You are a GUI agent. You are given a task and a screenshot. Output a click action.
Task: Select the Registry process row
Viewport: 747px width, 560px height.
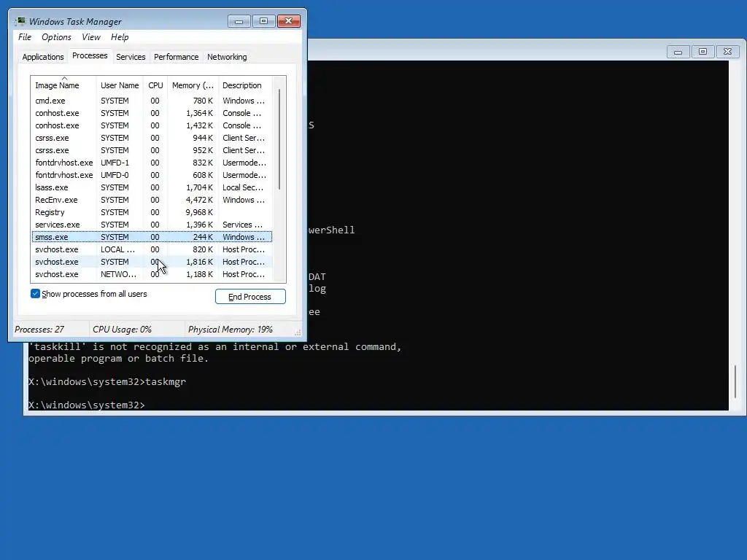(x=152, y=212)
